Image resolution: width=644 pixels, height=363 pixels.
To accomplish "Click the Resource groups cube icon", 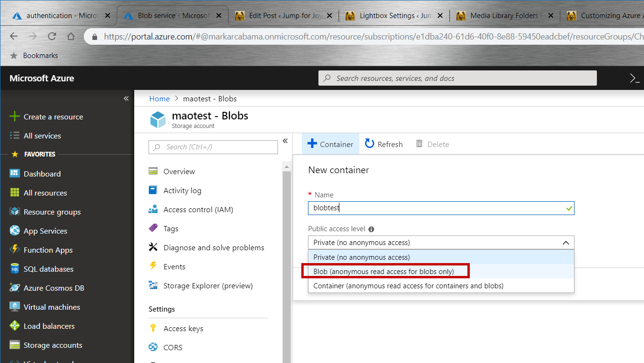I will click(x=15, y=212).
